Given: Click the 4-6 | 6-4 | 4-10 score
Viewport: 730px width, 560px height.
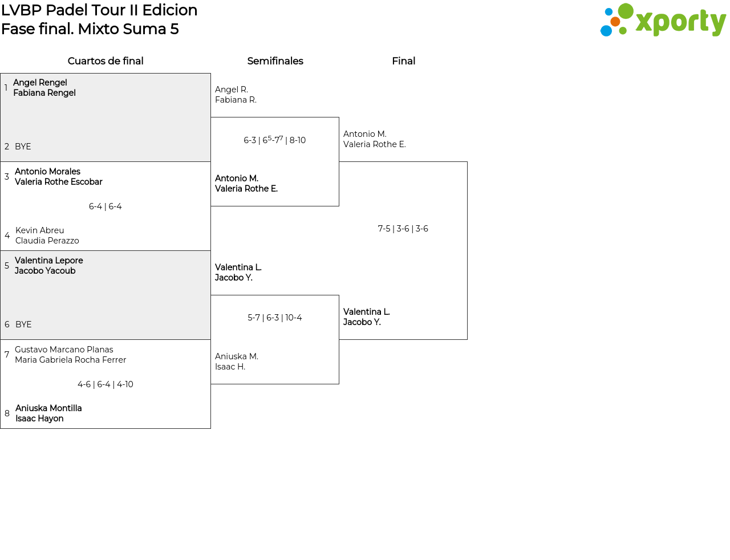Looking at the screenshot, I should tap(106, 384).
